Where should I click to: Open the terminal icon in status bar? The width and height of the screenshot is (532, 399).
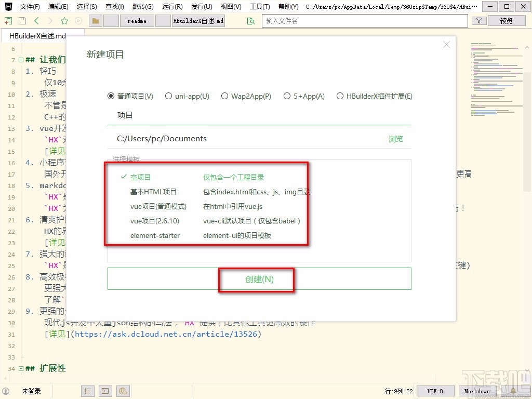[x=105, y=391]
